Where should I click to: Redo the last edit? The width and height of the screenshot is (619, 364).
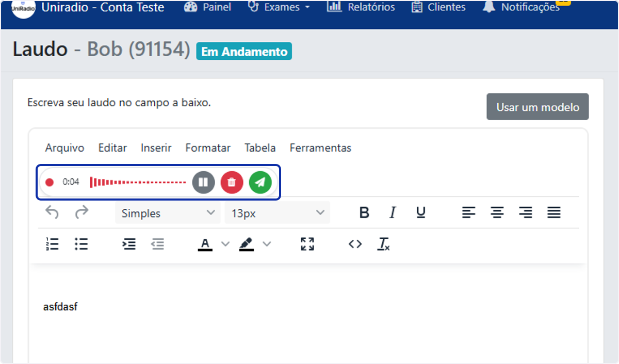[82, 212]
